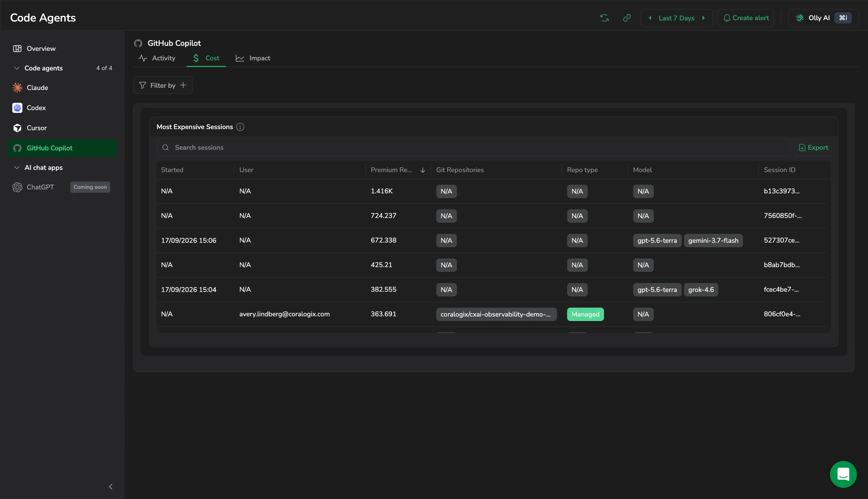Image resolution: width=868 pixels, height=499 pixels.
Task: Switch to the Impact tab
Action: 253,58
